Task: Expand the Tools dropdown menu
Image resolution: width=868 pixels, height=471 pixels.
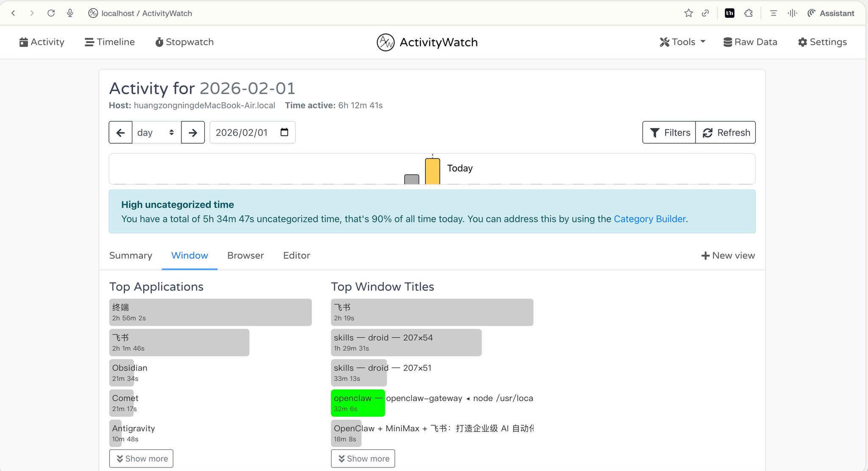Action: pyautogui.click(x=682, y=42)
